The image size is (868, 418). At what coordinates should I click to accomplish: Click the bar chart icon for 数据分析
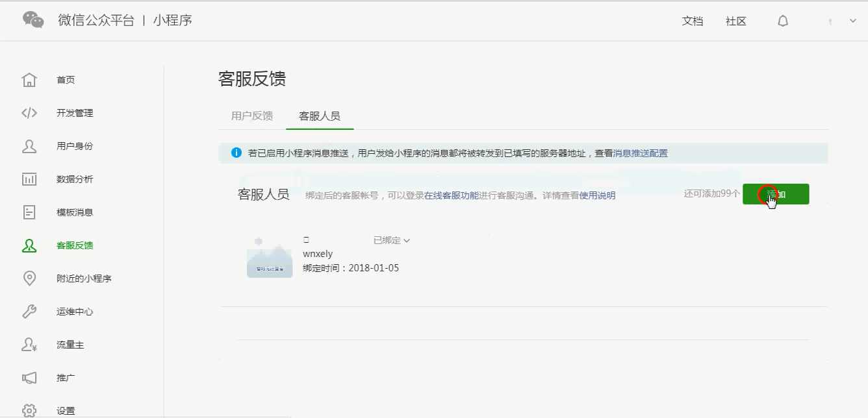click(29, 179)
